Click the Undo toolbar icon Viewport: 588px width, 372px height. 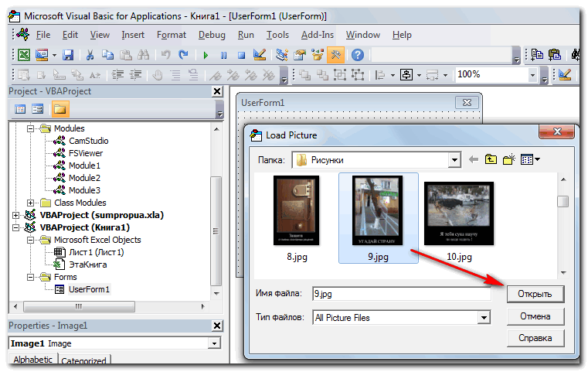point(165,55)
